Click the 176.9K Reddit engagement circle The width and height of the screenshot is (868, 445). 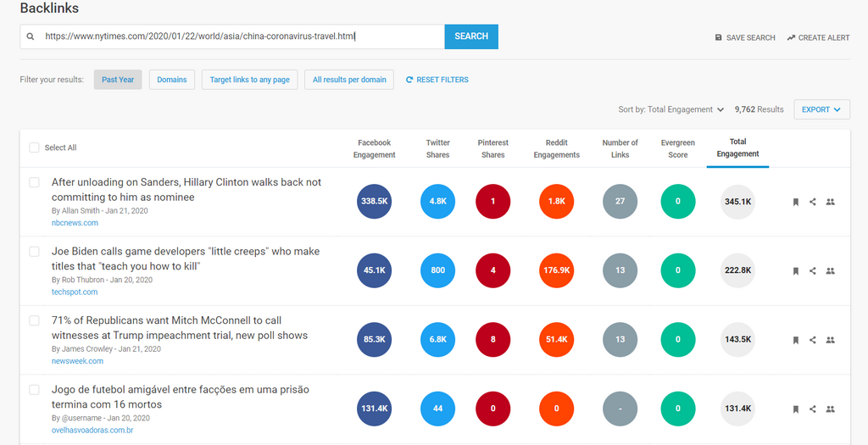556,270
